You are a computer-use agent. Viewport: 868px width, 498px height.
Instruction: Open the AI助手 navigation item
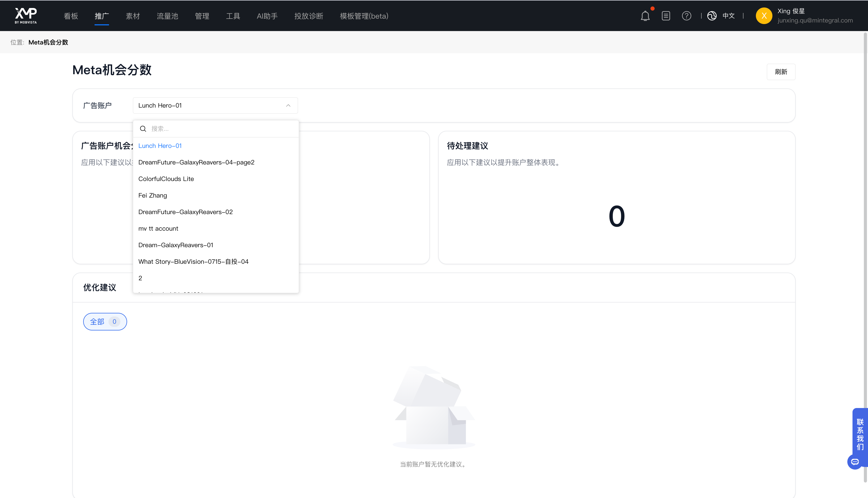click(267, 16)
